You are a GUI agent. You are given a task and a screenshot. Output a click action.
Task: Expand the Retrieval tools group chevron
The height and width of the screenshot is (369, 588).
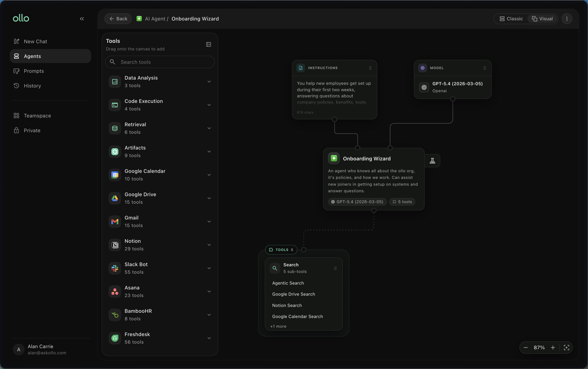(x=209, y=128)
